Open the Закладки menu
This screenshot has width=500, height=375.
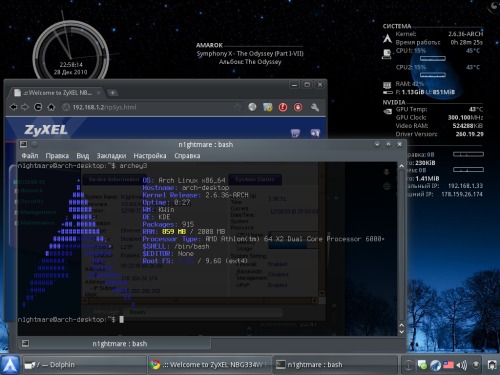tap(111, 156)
